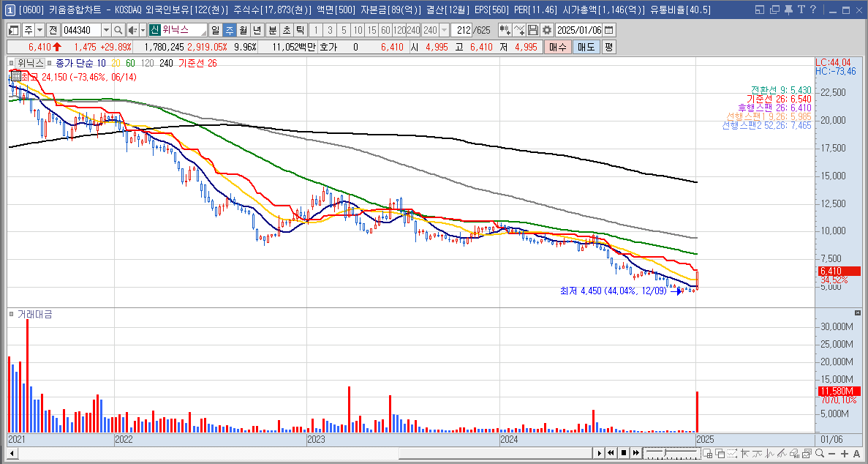The width and height of the screenshot is (868, 464).
Task: Toggle the left panel layout icon
Action: click(15, 30)
